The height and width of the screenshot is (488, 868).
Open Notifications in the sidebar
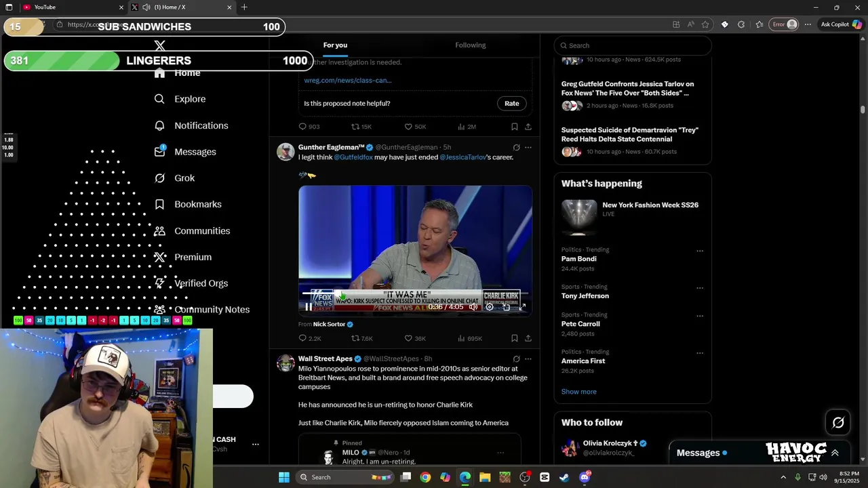191,125
